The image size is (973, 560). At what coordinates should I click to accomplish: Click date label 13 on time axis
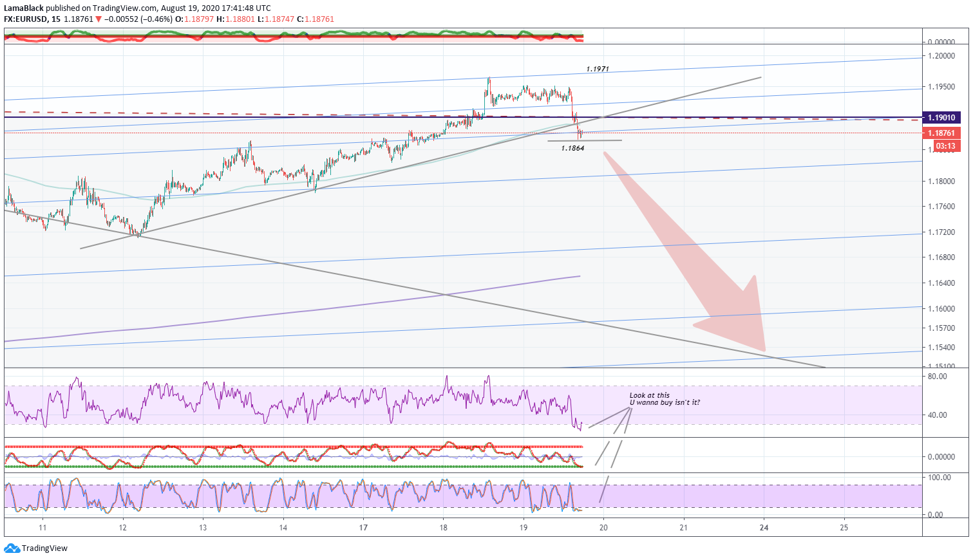pyautogui.click(x=203, y=528)
